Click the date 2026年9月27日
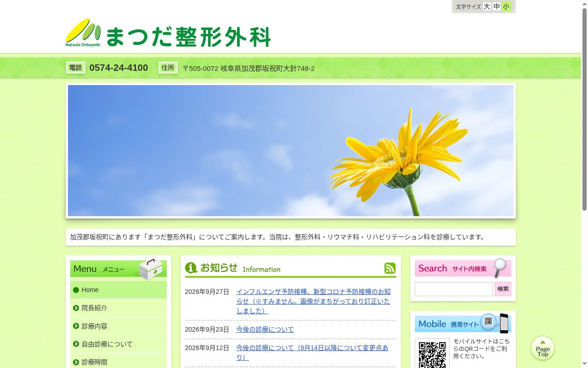The width and height of the screenshot is (588, 368). click(207, 292)
